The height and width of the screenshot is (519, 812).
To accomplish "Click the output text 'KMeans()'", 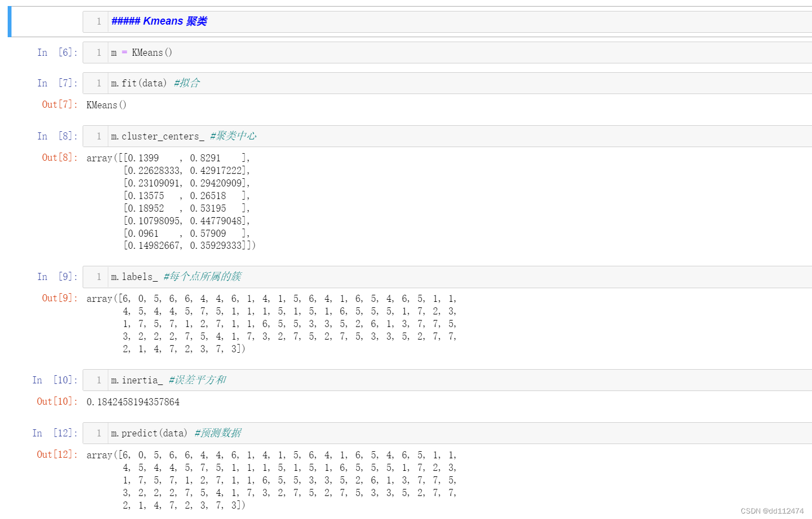I will click(106, 105).
